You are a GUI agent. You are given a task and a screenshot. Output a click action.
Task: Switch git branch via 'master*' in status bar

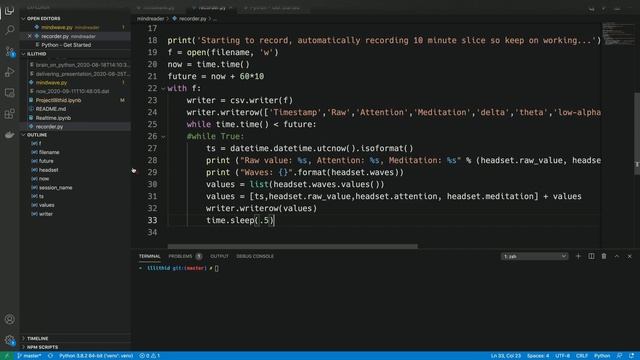(29, 356)
